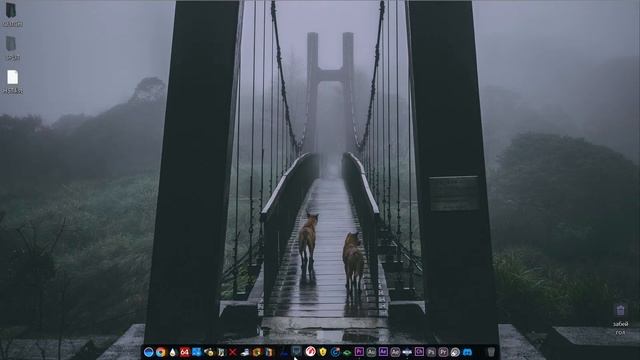Launch the purple Premiere Pro dock icon
Image resolution: width=640 pixels, height=360 pixels.
coord(359,352)
